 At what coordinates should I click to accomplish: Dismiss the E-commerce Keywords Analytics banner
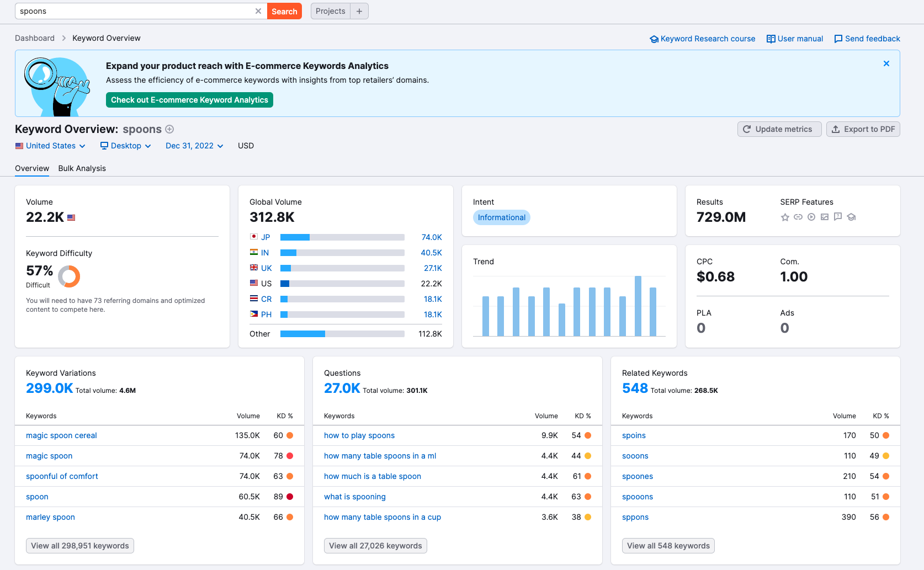point(886,63)
